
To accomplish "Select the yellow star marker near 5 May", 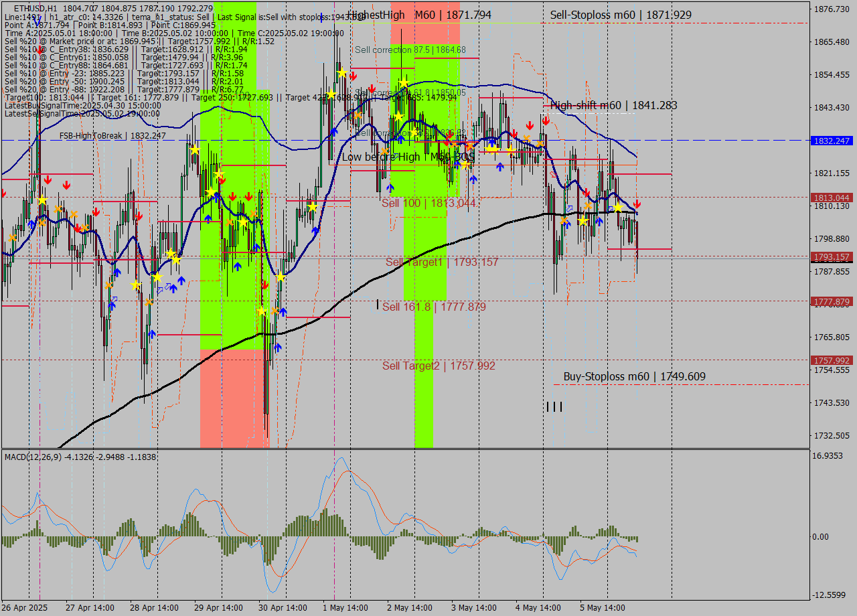I will [618, 208].
